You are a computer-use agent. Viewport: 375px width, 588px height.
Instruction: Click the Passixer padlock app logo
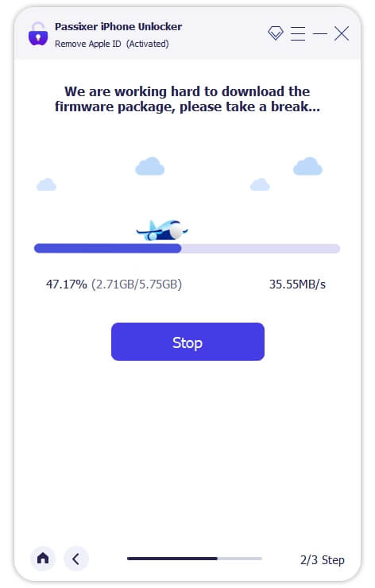click(x=38, y=34)
